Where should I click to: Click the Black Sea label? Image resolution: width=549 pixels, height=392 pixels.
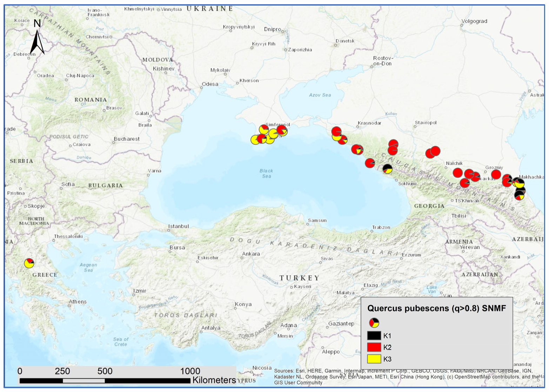pyautogui.click(x=266, y=174)
